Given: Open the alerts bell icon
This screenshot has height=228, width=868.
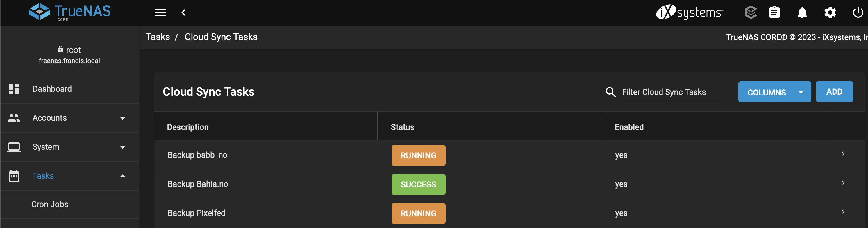Looking at the screenshot, I should point(802,12).
